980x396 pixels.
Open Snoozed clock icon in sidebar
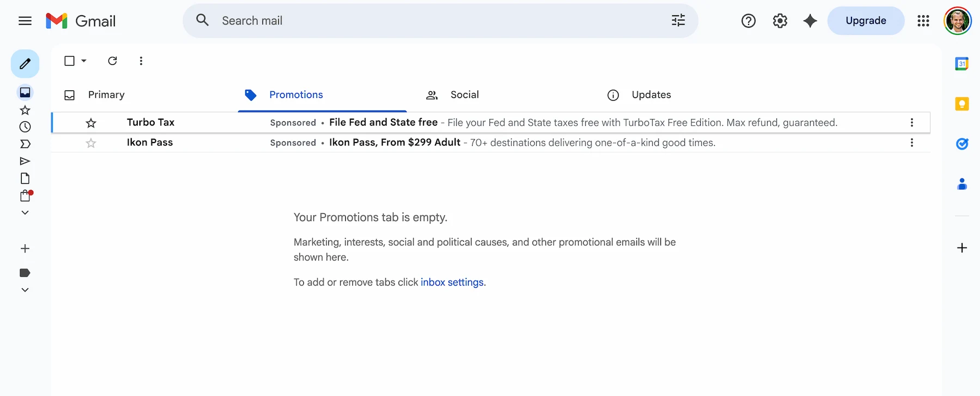point(25,127)
